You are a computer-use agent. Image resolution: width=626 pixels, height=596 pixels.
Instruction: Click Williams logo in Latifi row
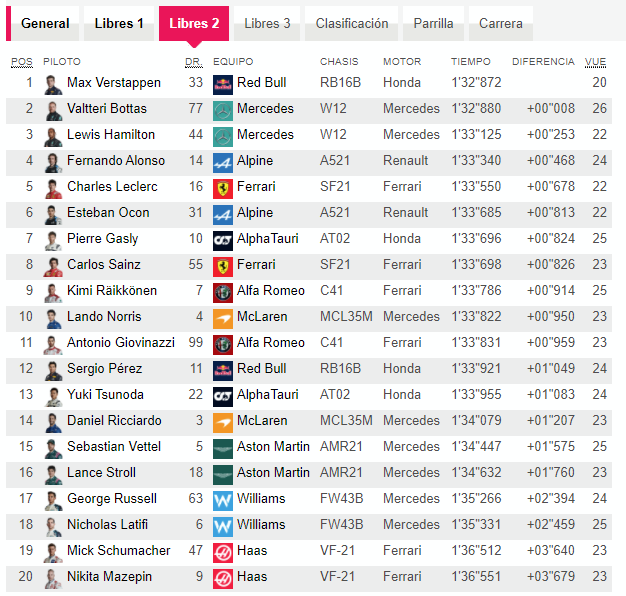(223, 526)
